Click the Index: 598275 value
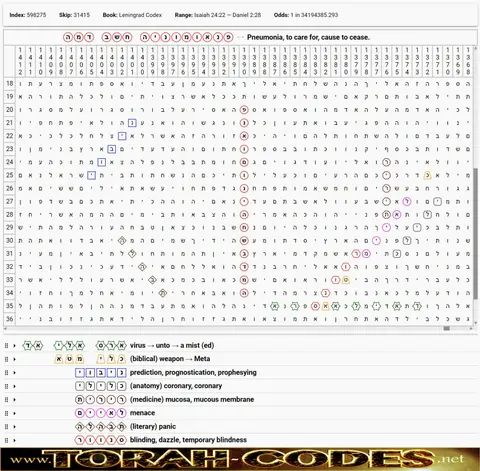The height and width of the screenshot is (471, 480). (28, 15)
